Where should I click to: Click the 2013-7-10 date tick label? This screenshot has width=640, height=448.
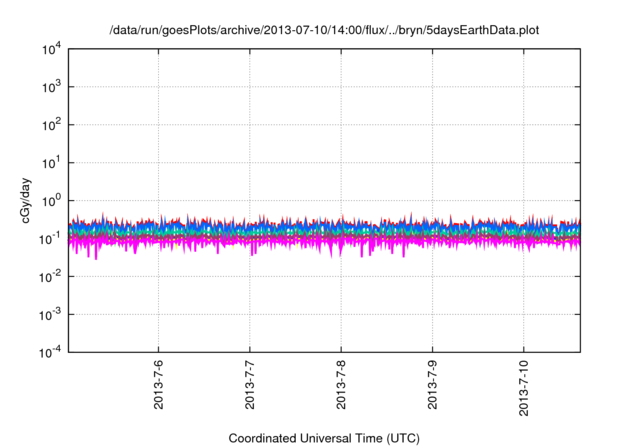pyautogui.click(x=524, y=388)
